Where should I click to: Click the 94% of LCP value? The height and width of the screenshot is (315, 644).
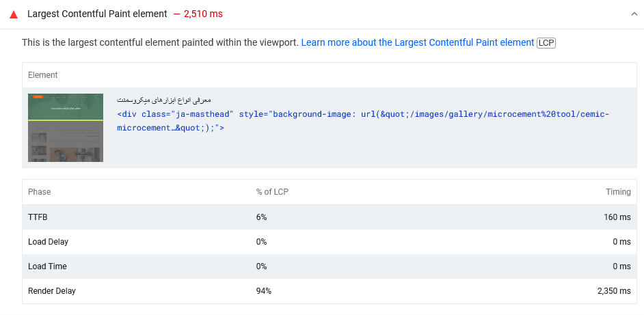[264, 291]
